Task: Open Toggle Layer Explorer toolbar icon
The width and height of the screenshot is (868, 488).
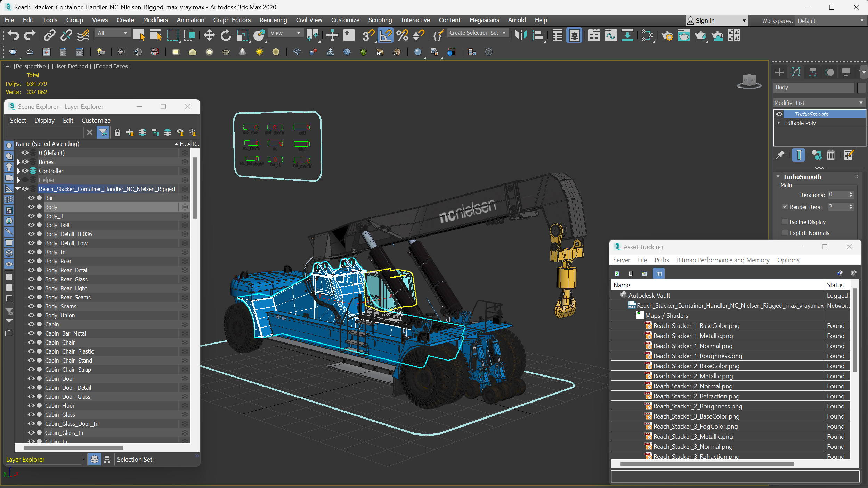Action: pyautogui.click(x=574, y=35)
